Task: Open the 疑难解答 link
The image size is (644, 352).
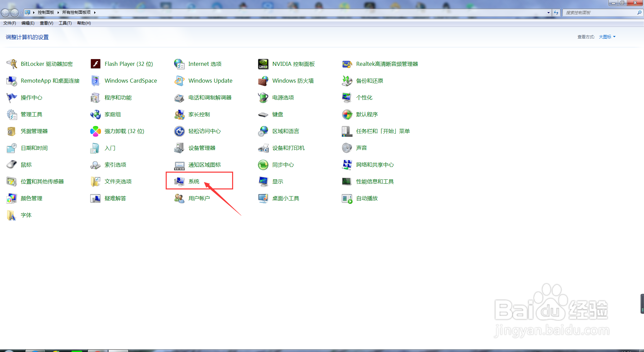Action: 115,198
